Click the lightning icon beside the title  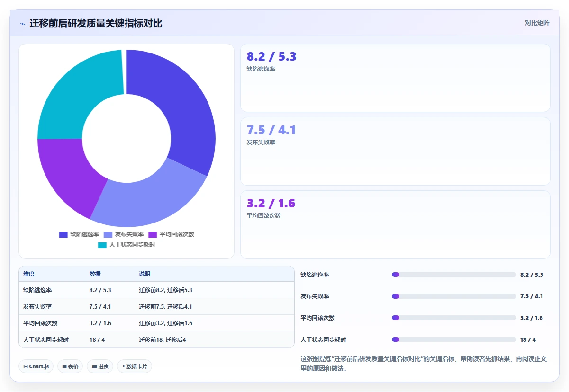tap(23, 24)
